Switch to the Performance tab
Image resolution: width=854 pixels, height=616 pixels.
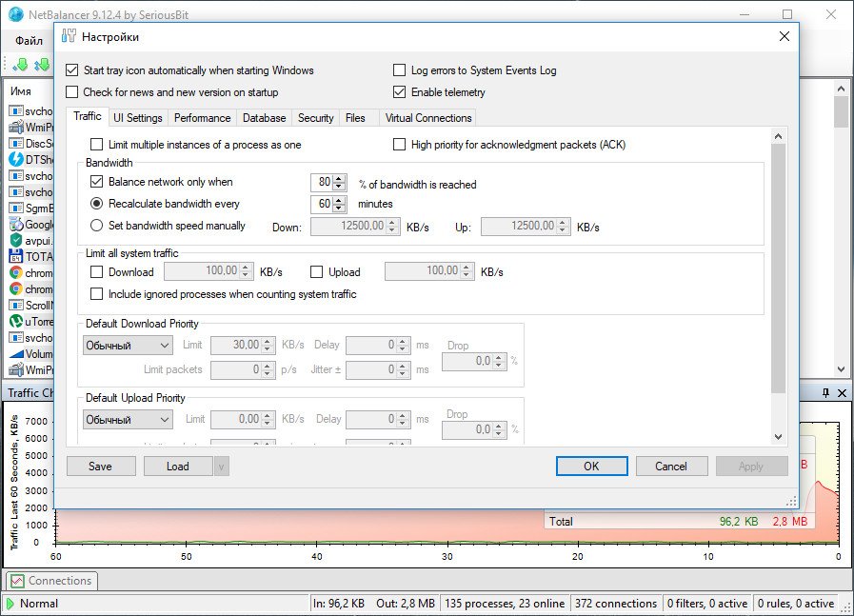coord(203,118)
